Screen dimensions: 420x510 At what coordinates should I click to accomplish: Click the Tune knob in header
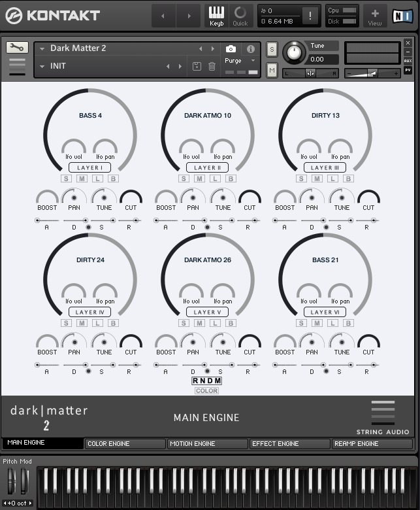(x=295, y=53)
